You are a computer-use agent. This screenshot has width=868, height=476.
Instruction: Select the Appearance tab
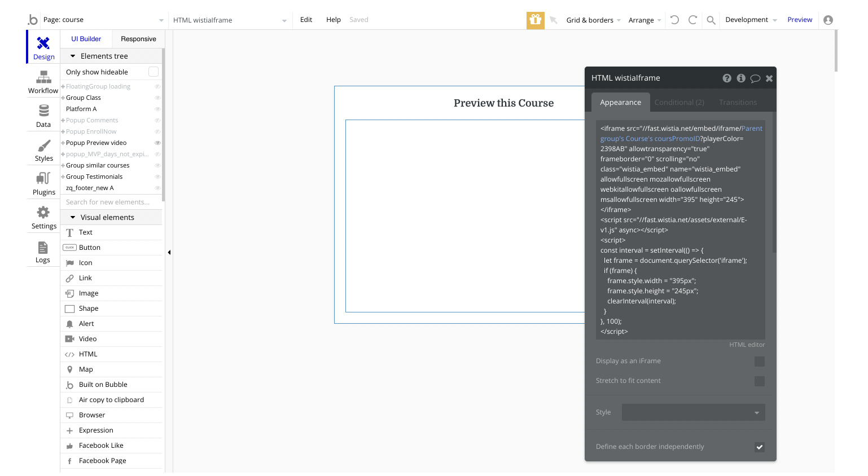tap(620, 102)
